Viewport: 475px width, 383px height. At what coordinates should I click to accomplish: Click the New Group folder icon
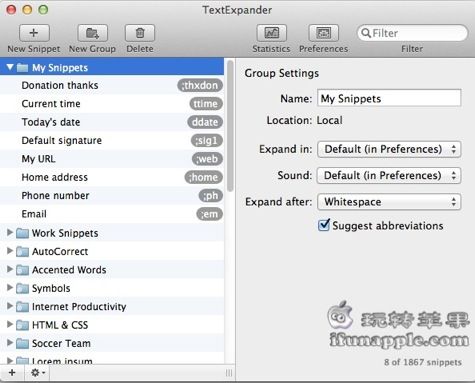point(92,33)
